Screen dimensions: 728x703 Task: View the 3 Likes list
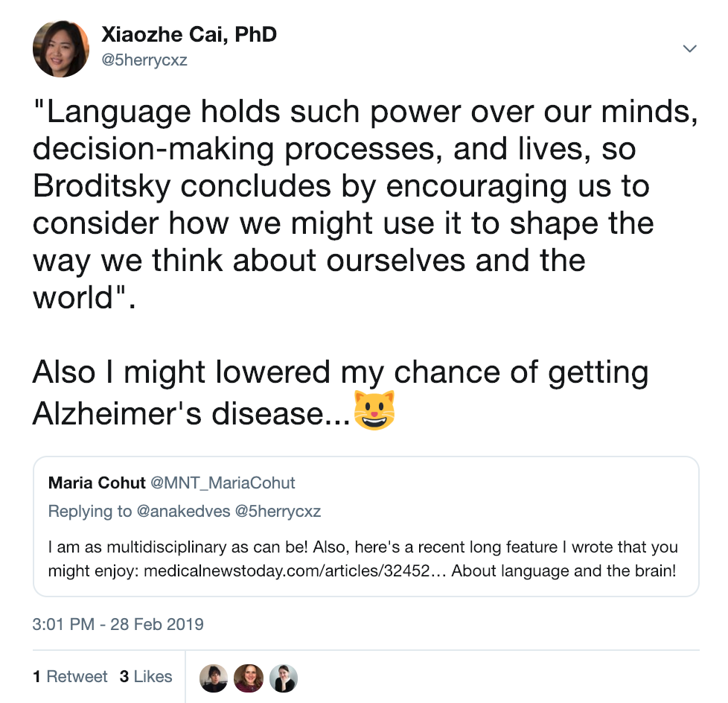pos(146,676)
